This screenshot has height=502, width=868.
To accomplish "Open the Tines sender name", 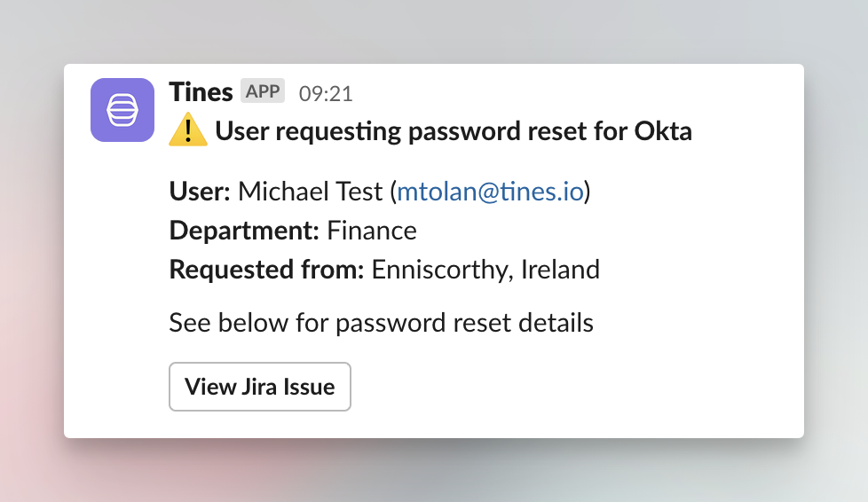I will 201,91.
